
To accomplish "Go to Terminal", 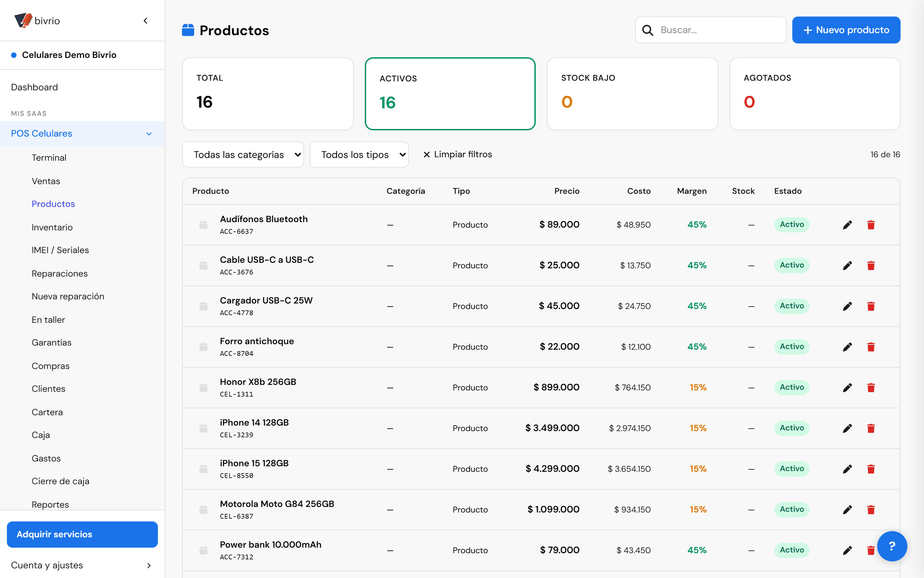I will click(x=49, y=158).
